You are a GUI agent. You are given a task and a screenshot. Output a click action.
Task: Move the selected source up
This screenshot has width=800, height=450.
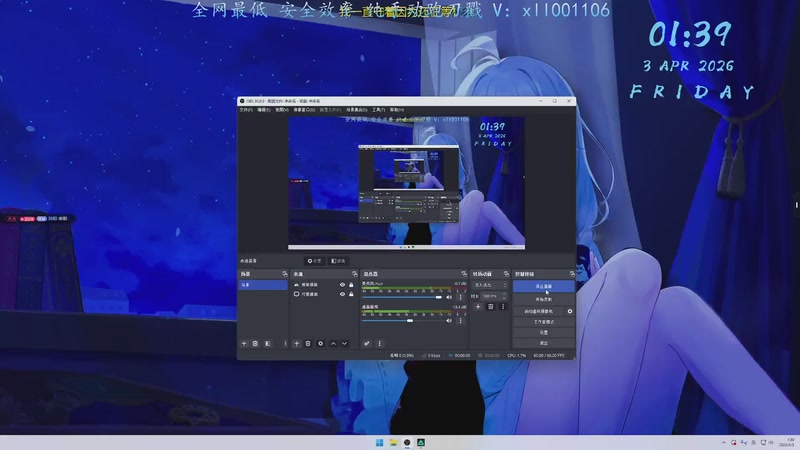tap(333, 343)
